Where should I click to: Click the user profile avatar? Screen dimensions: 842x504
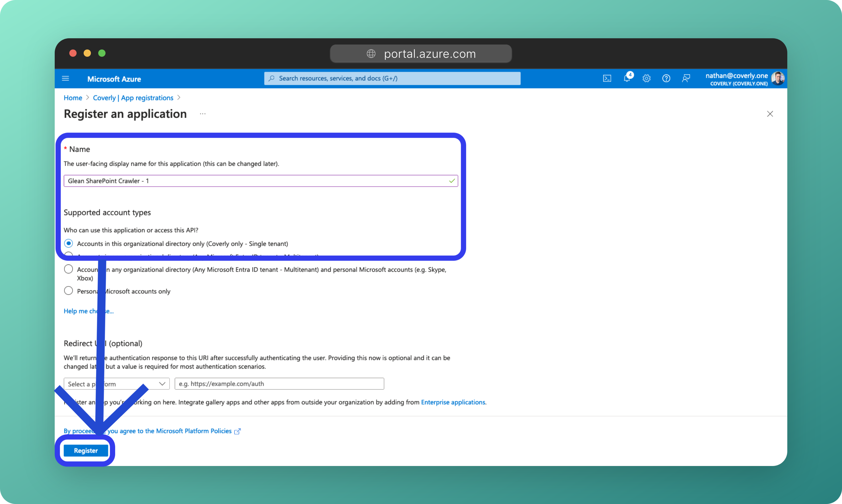pos(777,78)
